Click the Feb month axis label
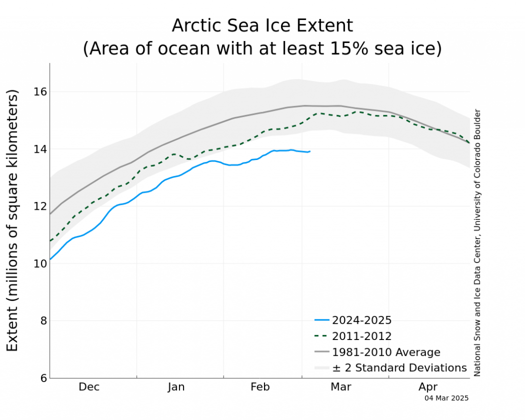Viewport: 525px width, 420px height. coord(260,387)
